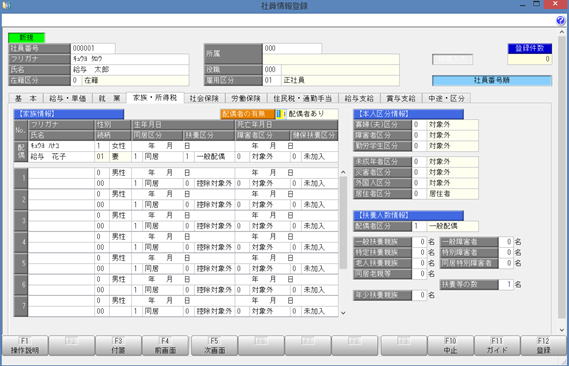Viewport: 569px width, 366px height.
Task: Click the 社員番号順 button
Action: point(492,80)
